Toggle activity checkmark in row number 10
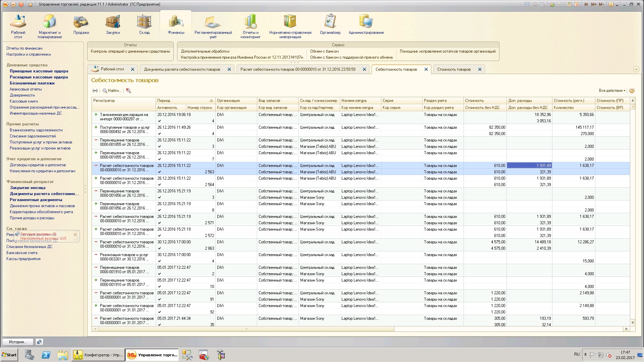 [159, 287]
